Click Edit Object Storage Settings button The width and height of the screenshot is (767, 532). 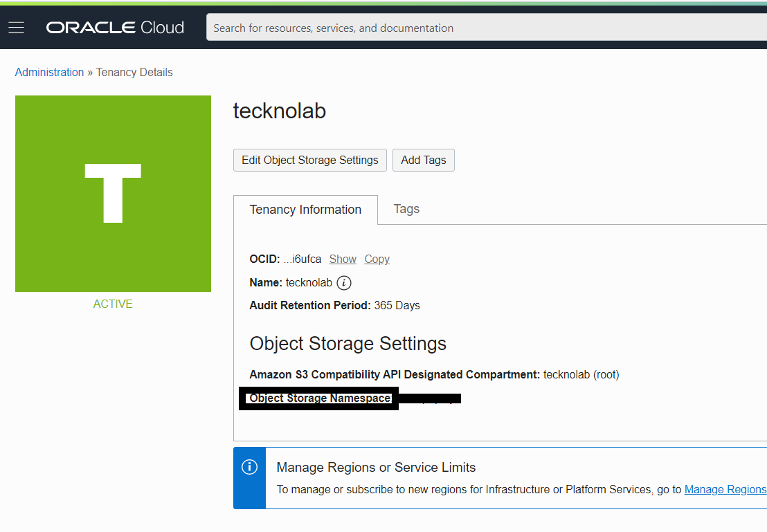[x=310, y=160]
